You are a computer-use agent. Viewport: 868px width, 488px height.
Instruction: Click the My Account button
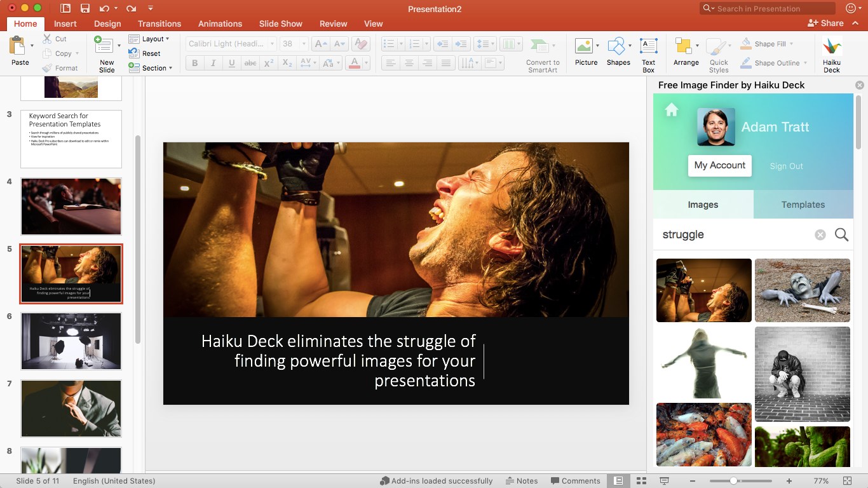click(x=719, y=165)
